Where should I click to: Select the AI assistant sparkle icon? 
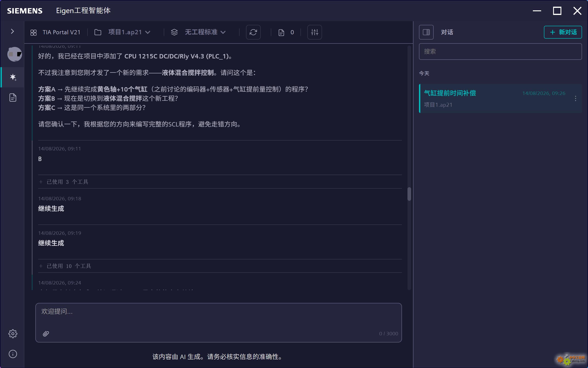(13, 78)
